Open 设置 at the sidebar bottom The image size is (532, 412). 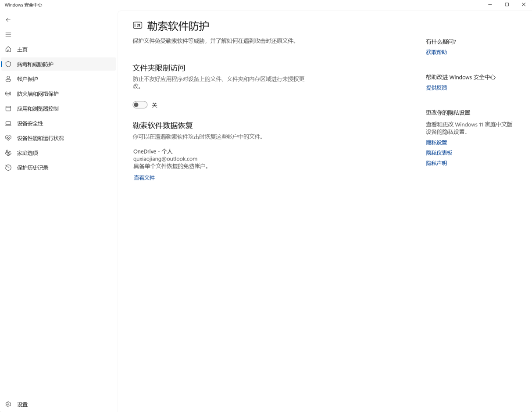pyautogui.click(x=59, y=405)
